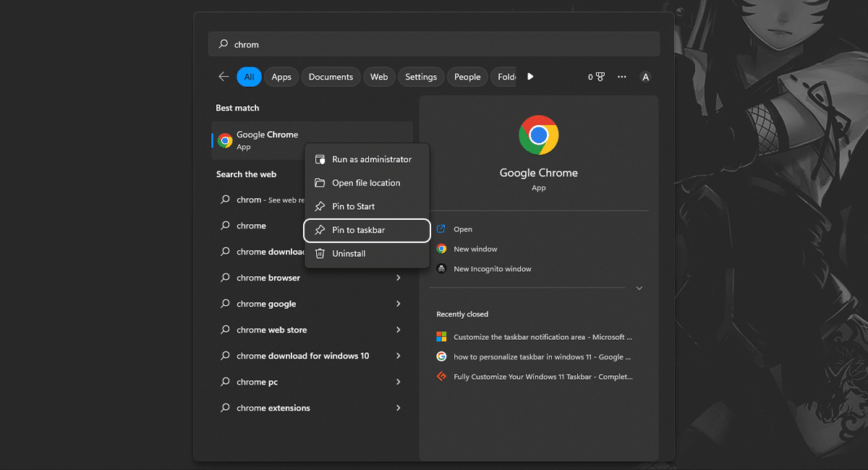Open a Chrome New window
The image size is (868, 470).
coord(475,249)
